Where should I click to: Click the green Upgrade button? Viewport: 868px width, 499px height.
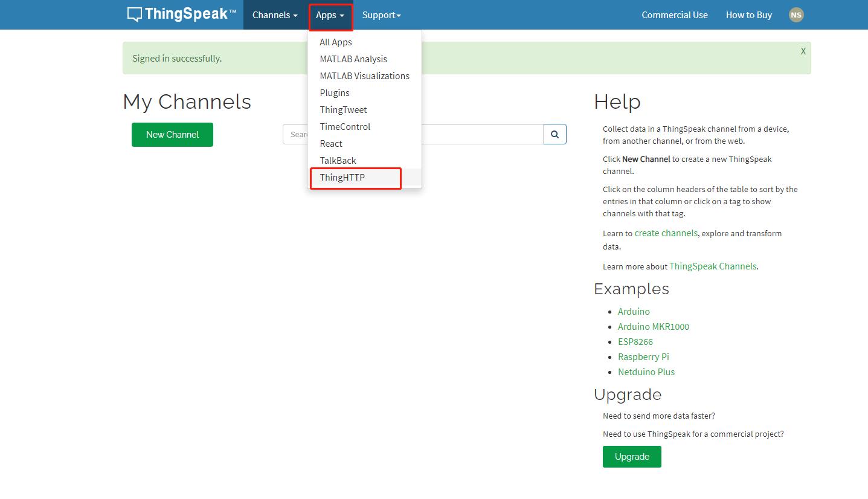pos(632,457)
